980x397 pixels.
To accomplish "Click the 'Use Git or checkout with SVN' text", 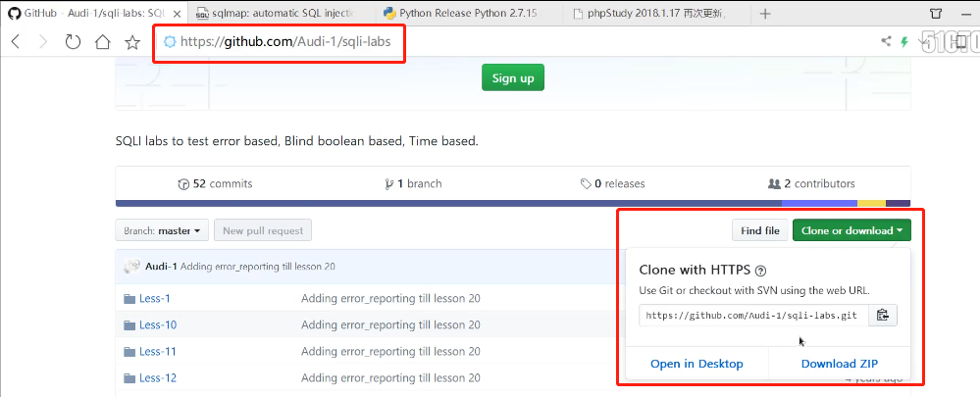I will (x=754, y=291).
